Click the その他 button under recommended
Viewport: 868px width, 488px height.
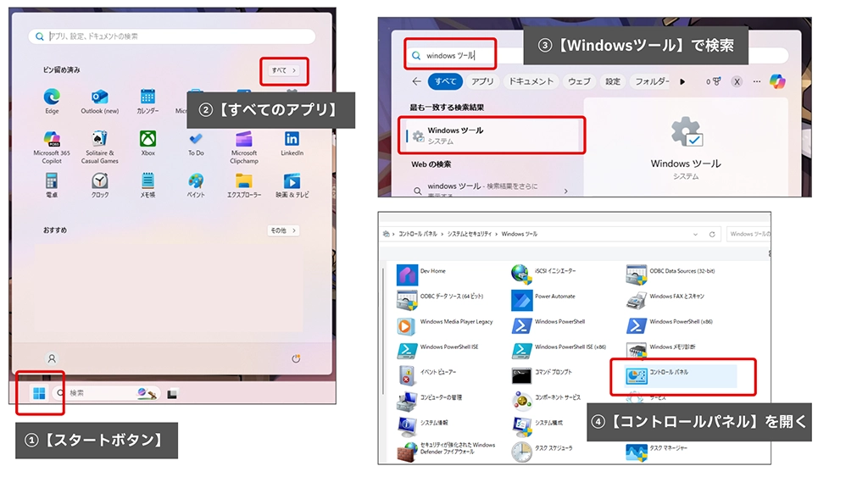pyautogui.click(x=283, y=230)
